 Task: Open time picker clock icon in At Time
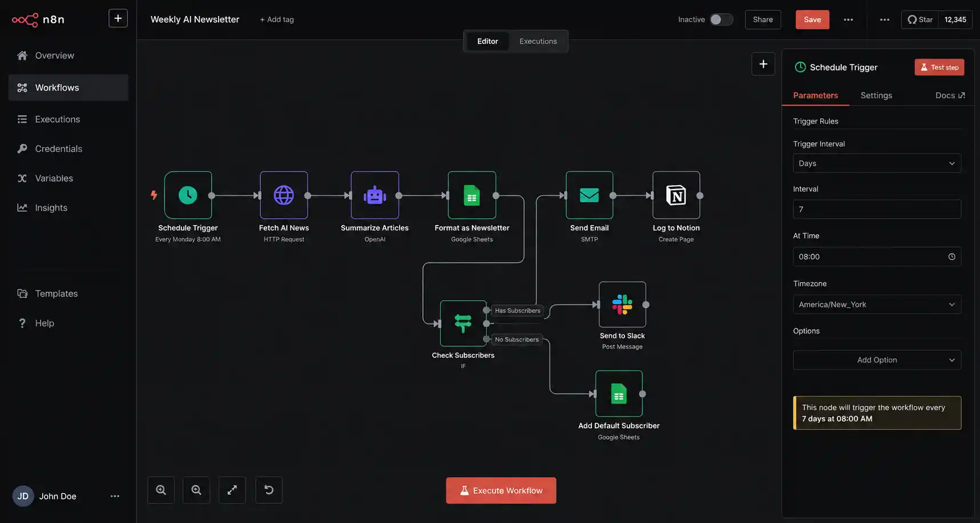pyautogui.click(x=951, y=257)
